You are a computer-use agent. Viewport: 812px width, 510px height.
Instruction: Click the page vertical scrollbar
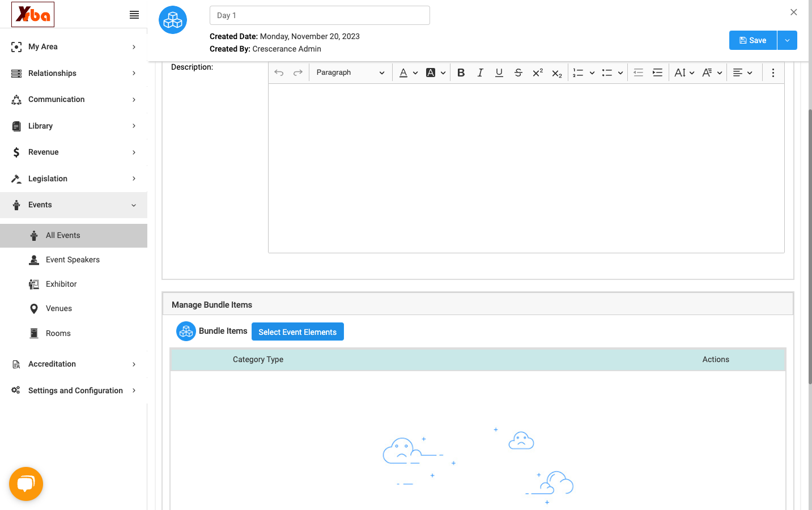tap(810, 246)
